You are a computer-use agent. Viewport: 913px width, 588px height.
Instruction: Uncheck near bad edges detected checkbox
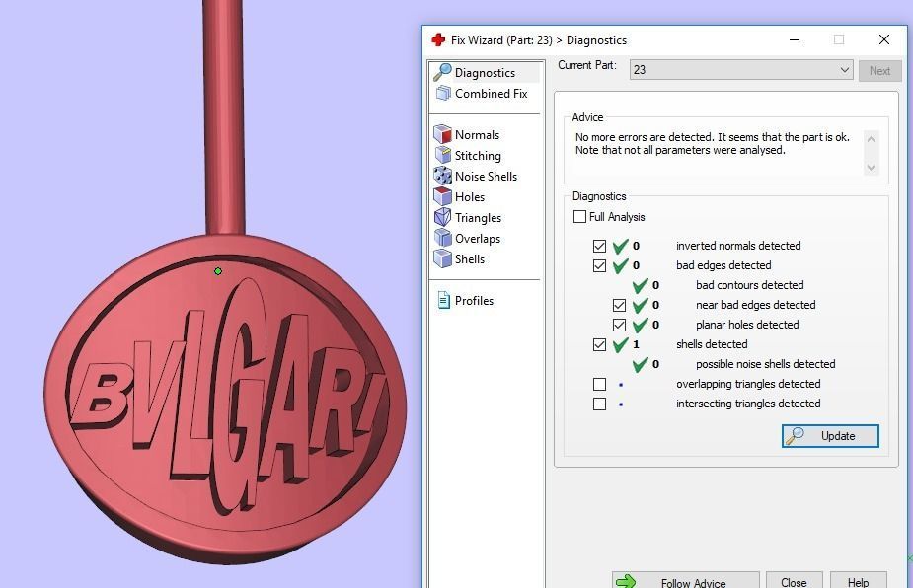point(619,305)
